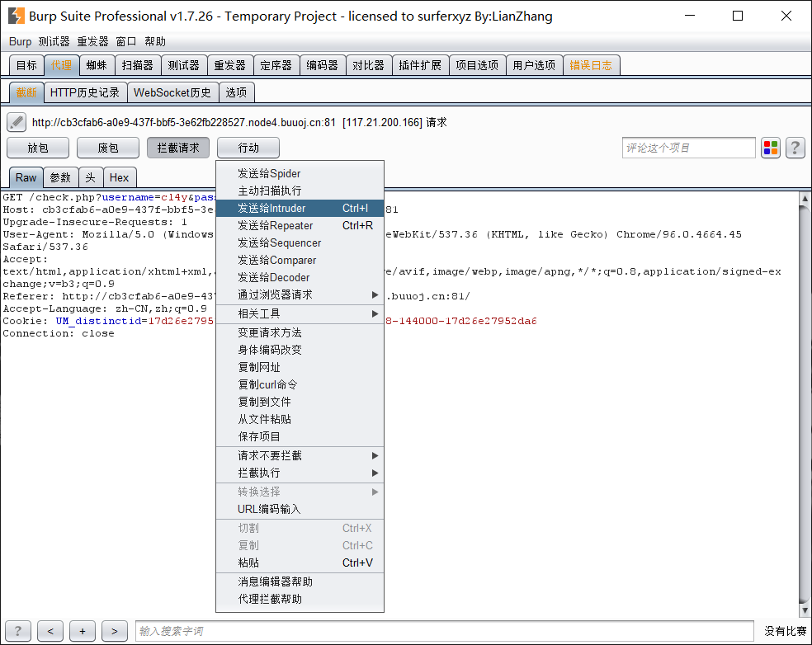This screenshot has width=812, height=645.
Task: Switch to WebSocket历史 sub-tab
Action: 172,92
